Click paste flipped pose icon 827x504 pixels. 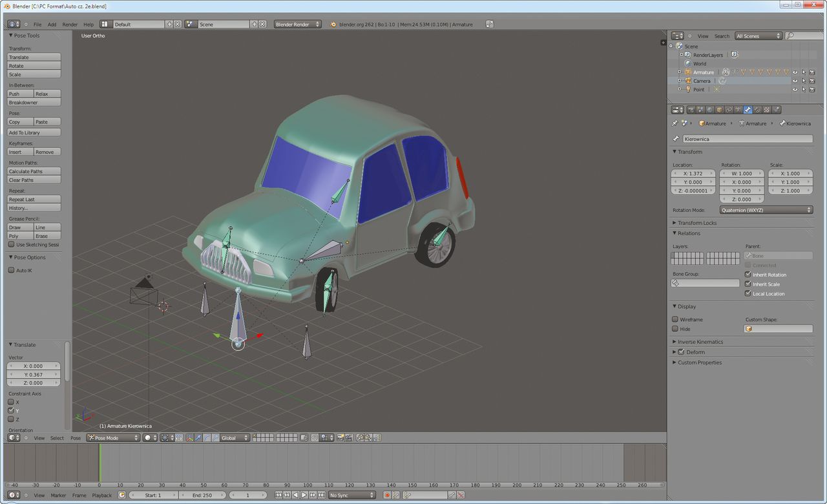[x=376, y=437]
